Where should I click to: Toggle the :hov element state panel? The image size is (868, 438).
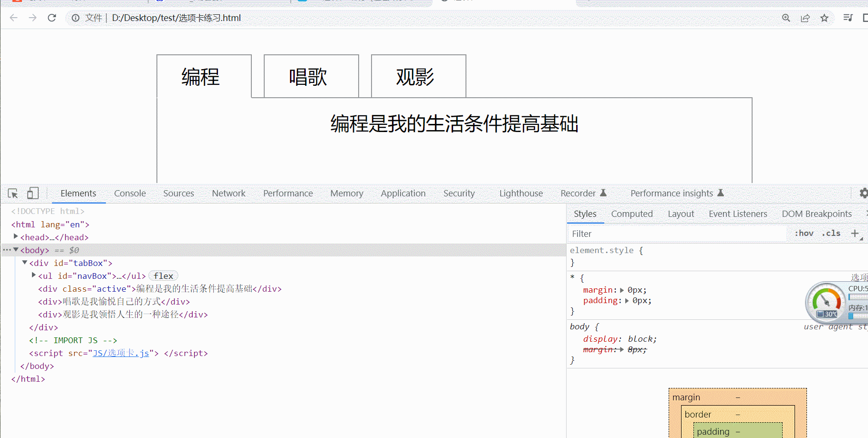click(x=804, y=234)
